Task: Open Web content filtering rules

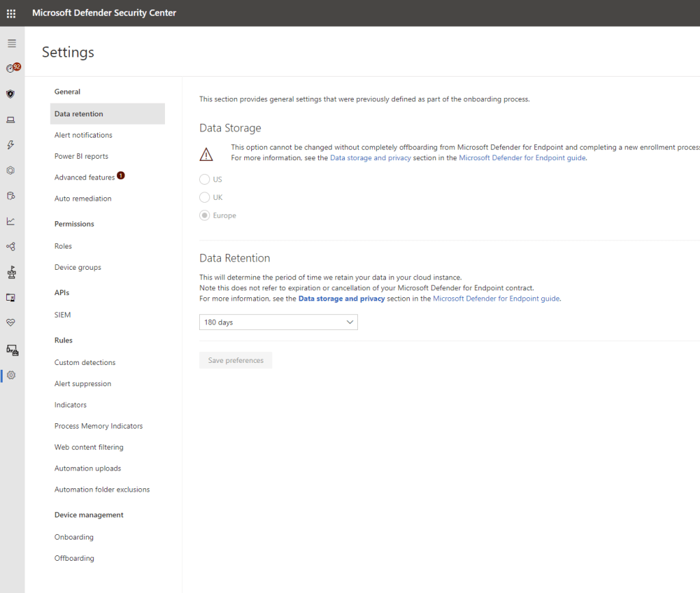Action: coord(89,447)
